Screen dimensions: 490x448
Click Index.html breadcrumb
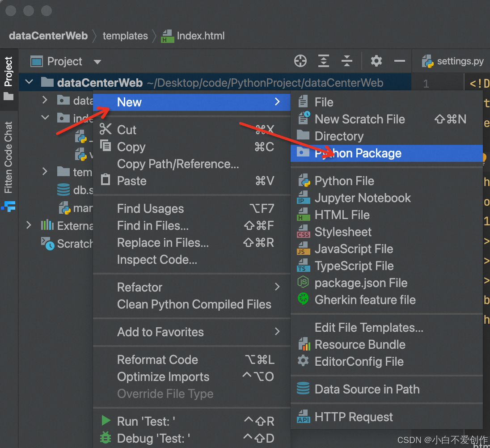193,36
